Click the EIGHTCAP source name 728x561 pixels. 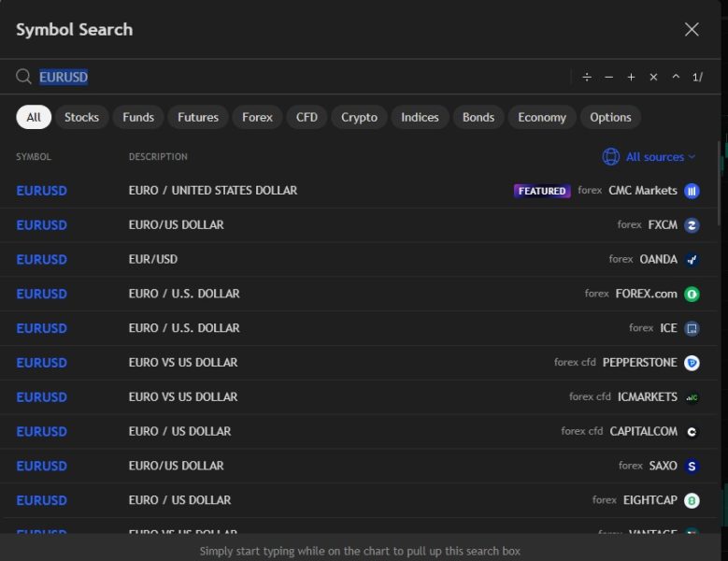click(x=650, y=500)
